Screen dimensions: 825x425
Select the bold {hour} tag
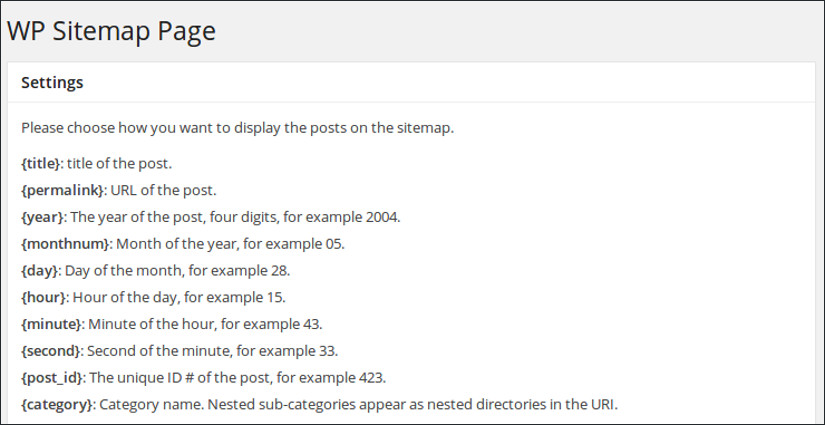44,297
